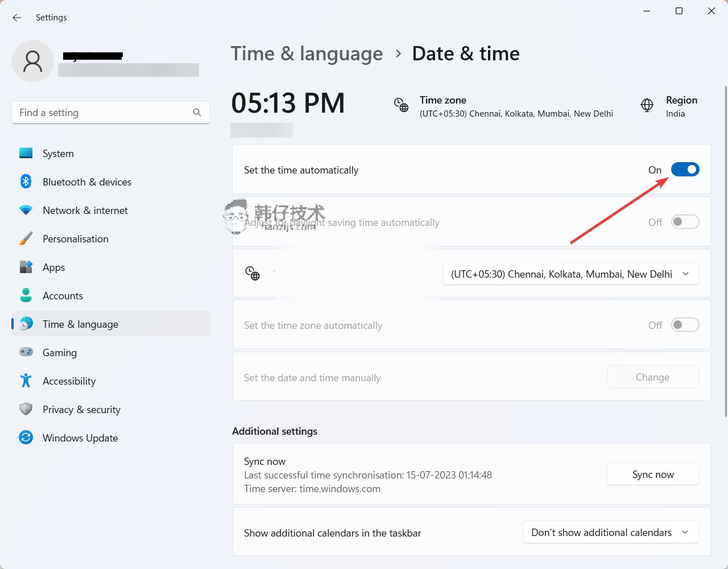Turn off Set the time automatically
This screenshot has width=728, height=569.
click(x=685, y=170)
